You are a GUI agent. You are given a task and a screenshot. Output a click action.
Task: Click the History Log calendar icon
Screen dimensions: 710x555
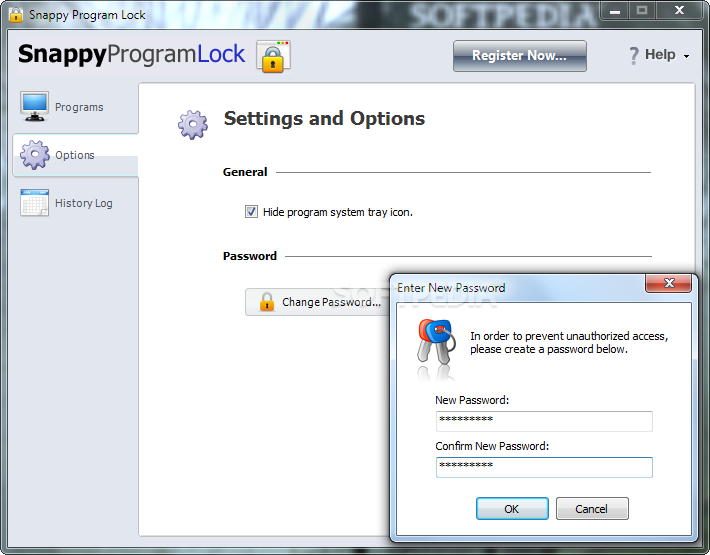[34, 203]
